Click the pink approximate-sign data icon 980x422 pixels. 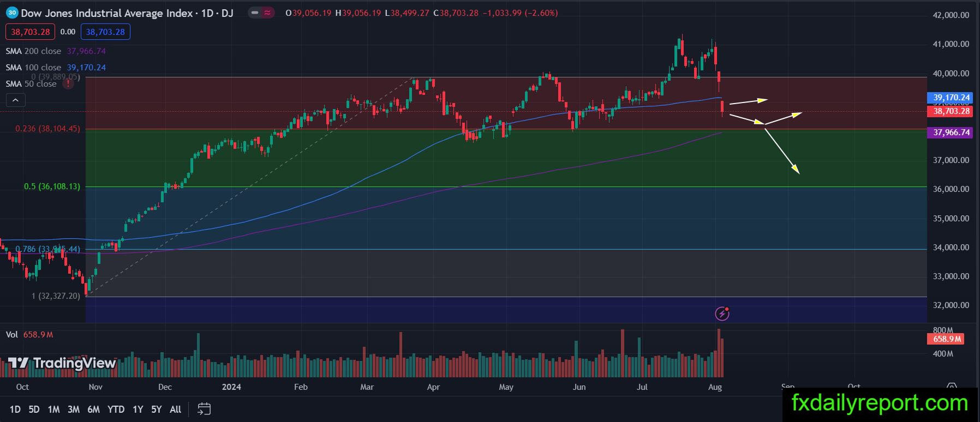click(267, 13)
